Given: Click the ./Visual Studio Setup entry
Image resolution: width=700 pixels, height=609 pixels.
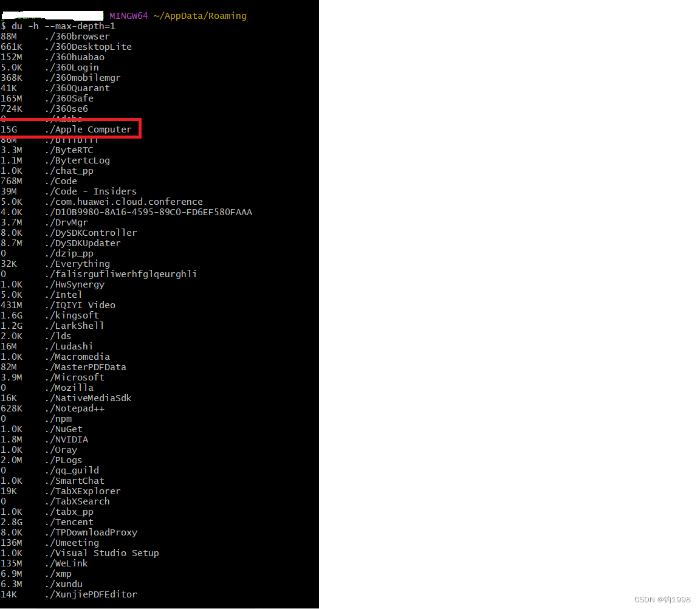Looking at the screenshot, I should coord(80,552).
